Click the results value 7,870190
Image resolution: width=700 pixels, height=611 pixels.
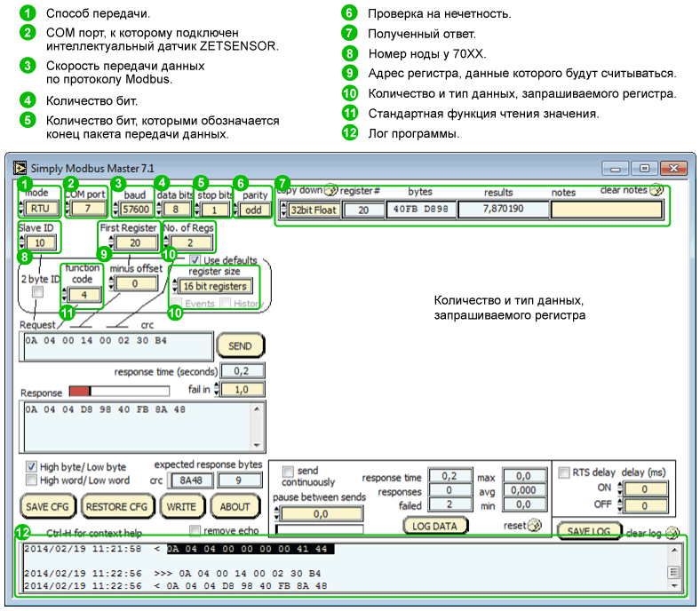(x=503, y=209)
